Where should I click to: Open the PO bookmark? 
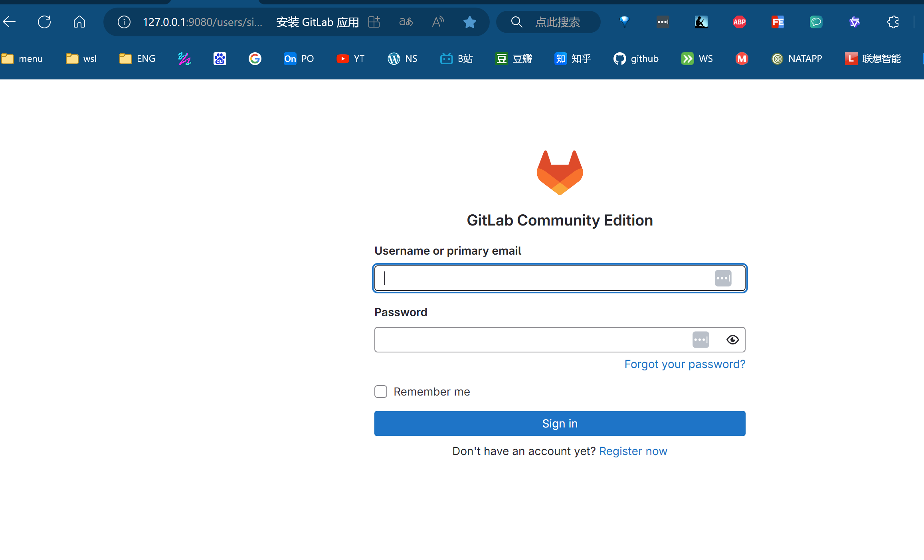[x=299, y=59]
